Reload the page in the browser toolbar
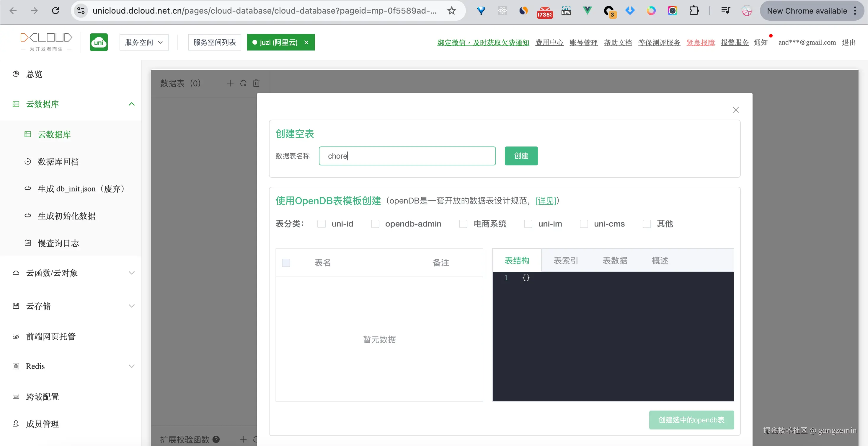 tap(56, 11)
